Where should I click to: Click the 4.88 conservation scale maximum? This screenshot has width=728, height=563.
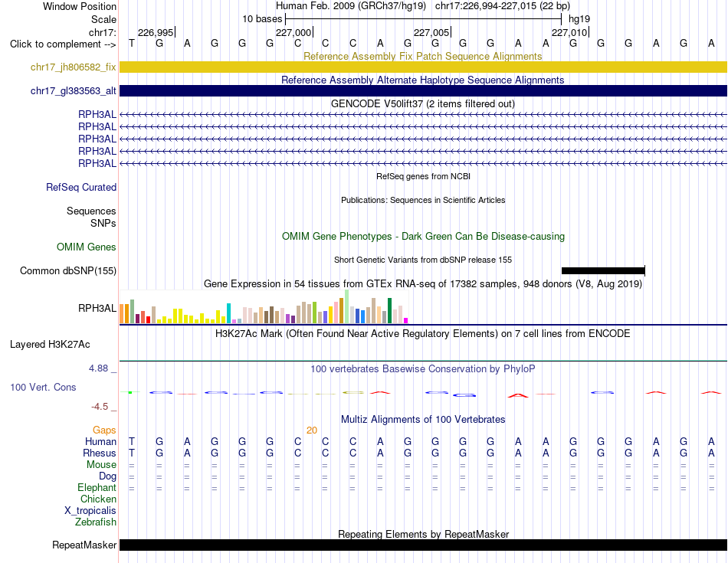[x=98, y=368]
